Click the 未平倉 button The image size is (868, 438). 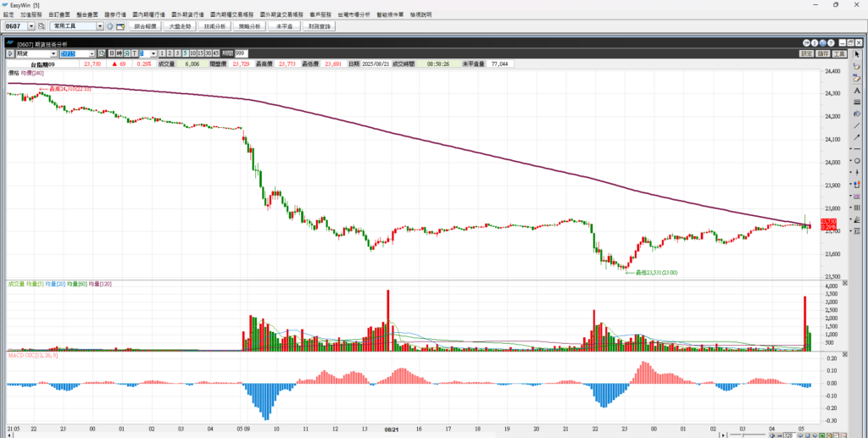coord(285,26)
